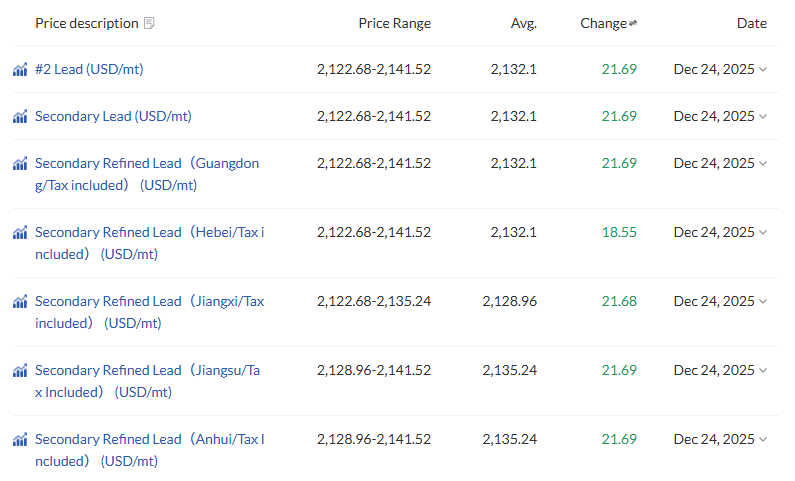Viewport: 795px width, 481px height.
Task: Click chart icon for Jiangxi Secondary Refined Lead
Action: click(x=20, y=302)
